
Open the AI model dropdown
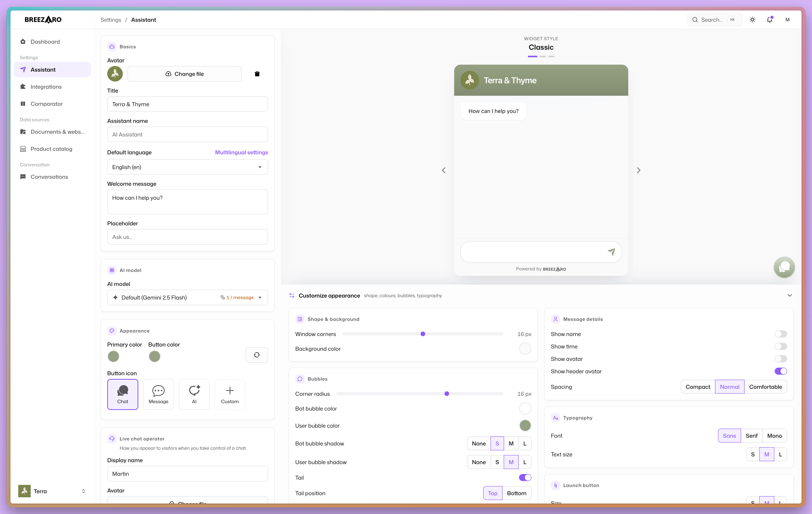tap(187, 298)
